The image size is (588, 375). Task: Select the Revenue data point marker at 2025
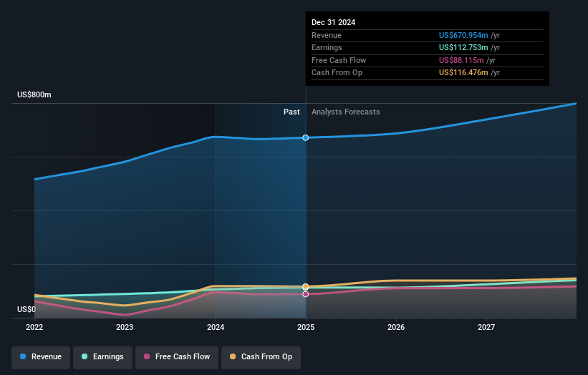[306, 138]
